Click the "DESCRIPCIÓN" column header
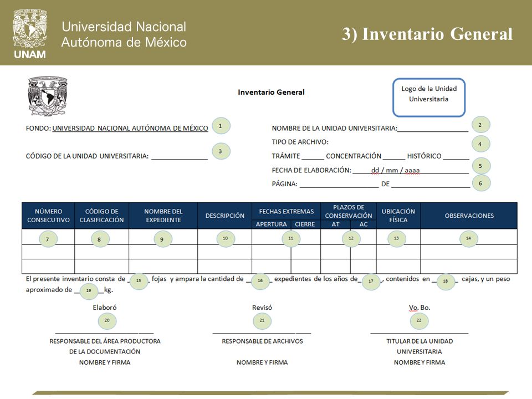The width and height of the screenshot is (532, 399). coord(224,216)
